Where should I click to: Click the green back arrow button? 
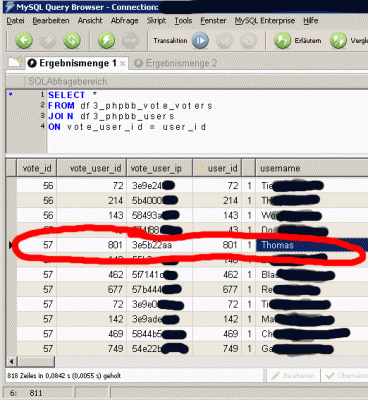[x=24, y=41]
